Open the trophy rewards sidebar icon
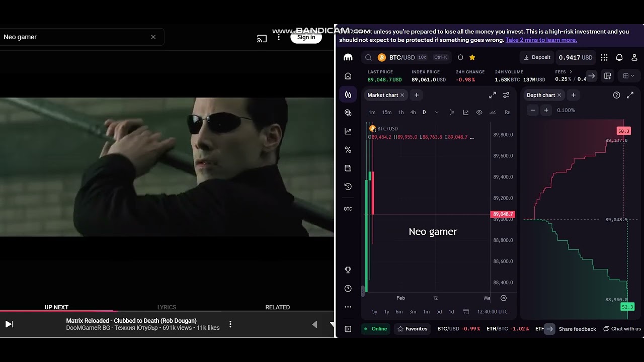The width and height of the screenshot is (644, 362). click(348, 270)
